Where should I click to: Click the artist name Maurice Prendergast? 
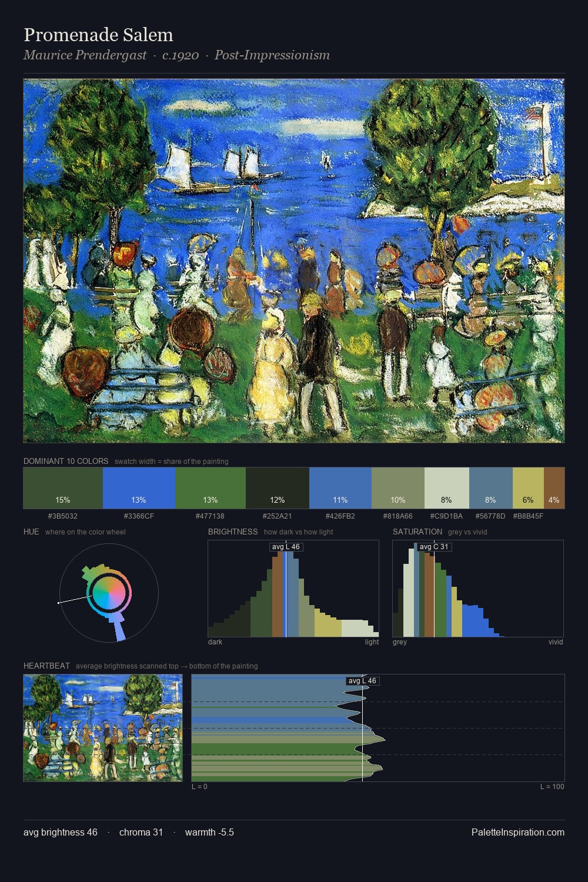85,55
